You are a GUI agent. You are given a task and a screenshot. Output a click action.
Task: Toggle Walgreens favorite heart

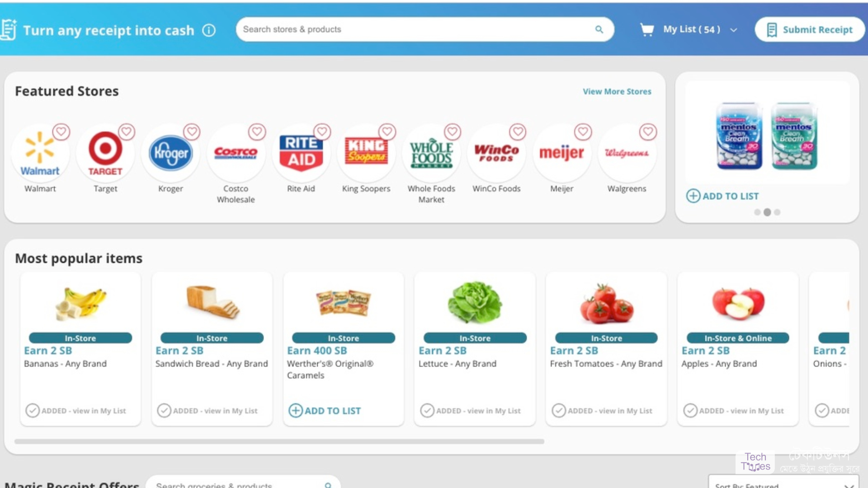648,132
